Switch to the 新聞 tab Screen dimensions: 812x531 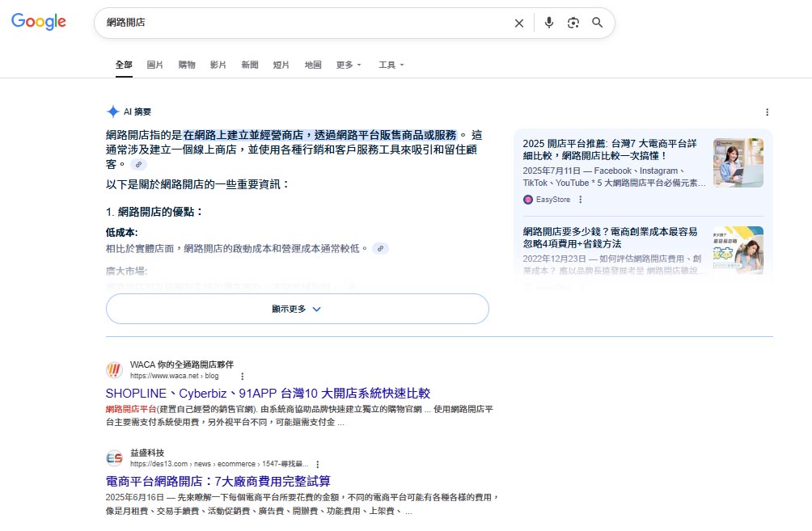pyautogui.click(x=250, y=65)
